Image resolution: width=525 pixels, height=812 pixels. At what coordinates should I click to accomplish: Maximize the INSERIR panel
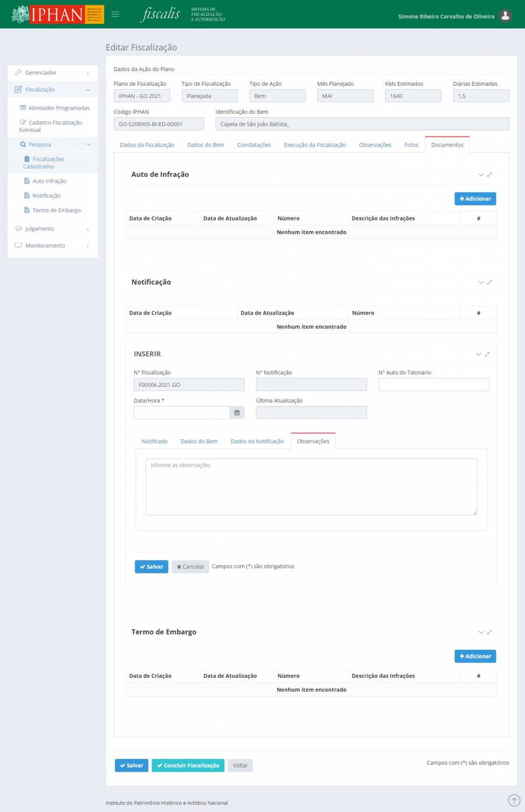pyautogui.click(x=487, y=354)
